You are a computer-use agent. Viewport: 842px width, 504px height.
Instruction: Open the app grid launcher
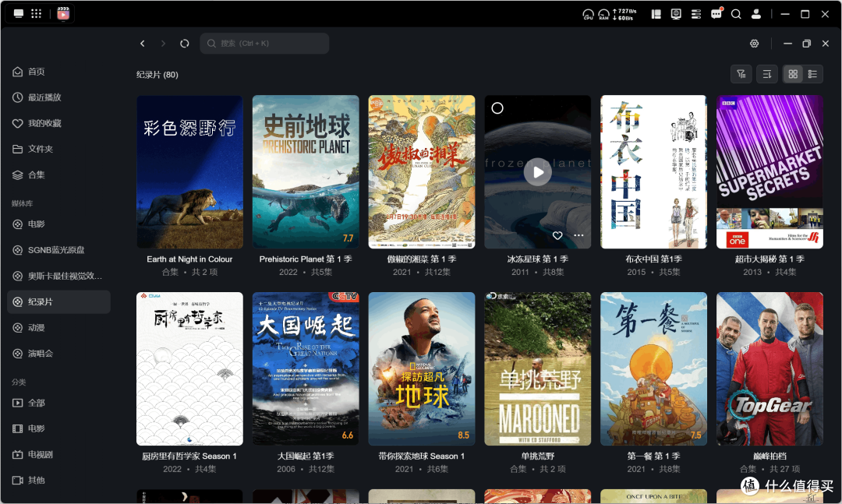[36, 13]
